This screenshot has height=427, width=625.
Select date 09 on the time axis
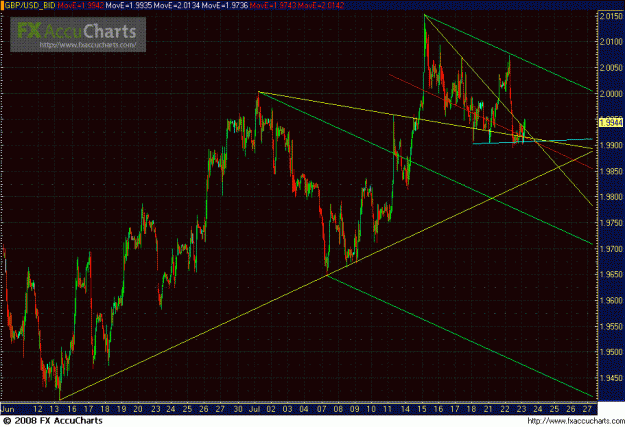[x=355, y=409]
